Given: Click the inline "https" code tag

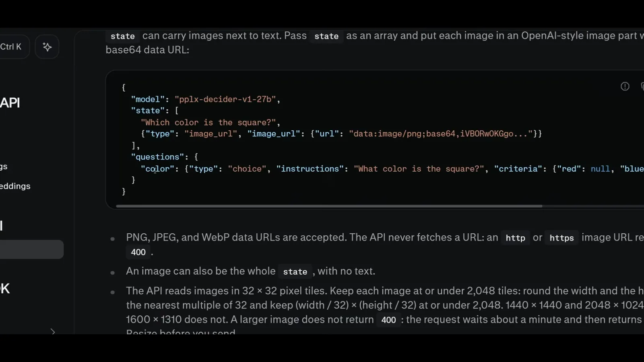Looking at the screenshot, I should (561, 238).
